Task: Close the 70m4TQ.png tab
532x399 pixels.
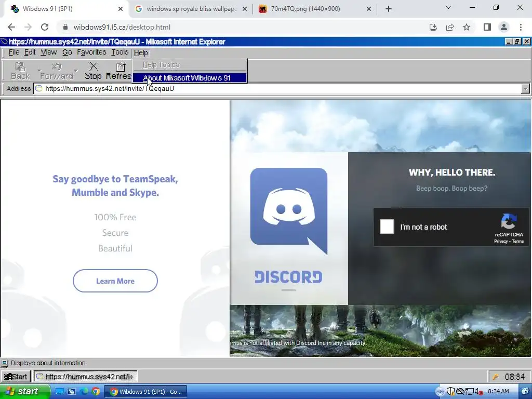Action: coord(369,9)
